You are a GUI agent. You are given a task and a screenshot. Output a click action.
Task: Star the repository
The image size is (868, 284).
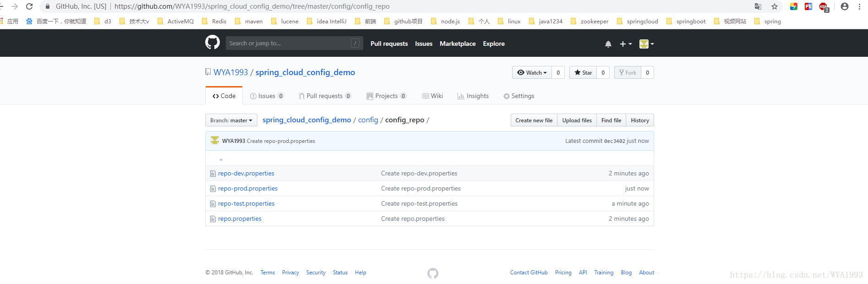(x=583, y=72)
